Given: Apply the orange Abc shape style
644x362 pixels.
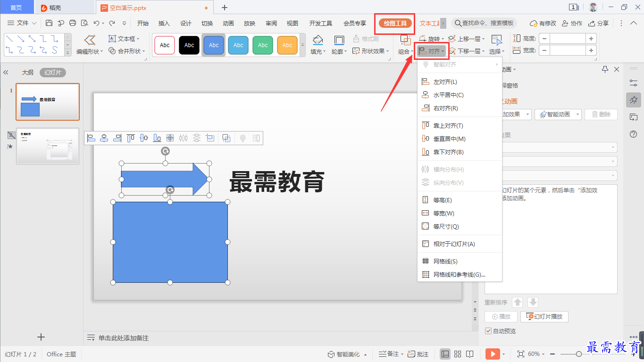Looking at the screenshot, I should [287, 45].
